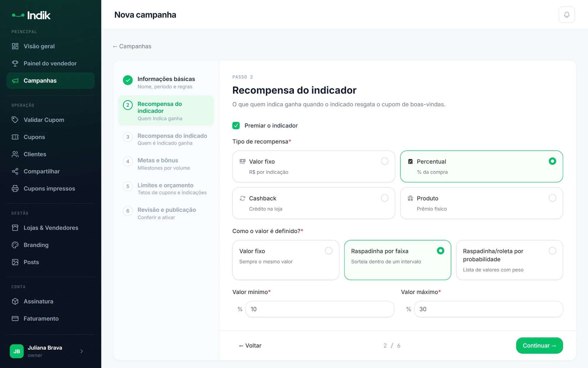The height and width of the screenshot is (368, 588).
Task: Choose Raspadinha por faixa option
Action: pyautogui.click(x=397, y=260)
